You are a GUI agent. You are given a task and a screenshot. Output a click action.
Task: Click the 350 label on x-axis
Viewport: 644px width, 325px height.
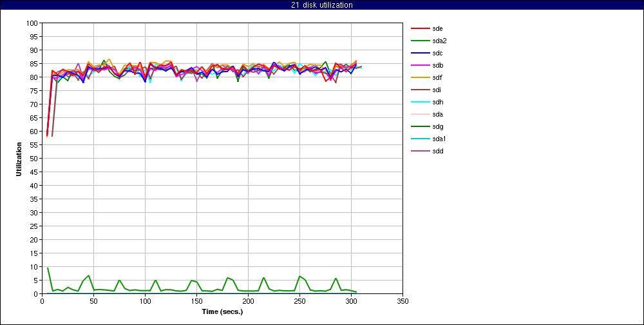pos(402,301)
